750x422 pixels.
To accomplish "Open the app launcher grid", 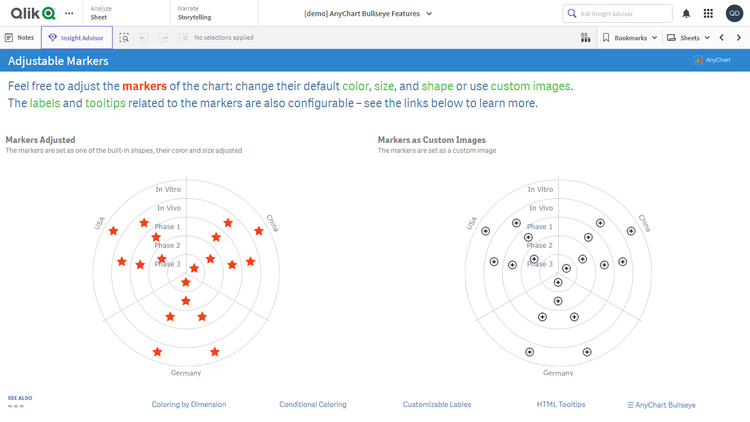I will pos(708,13).
